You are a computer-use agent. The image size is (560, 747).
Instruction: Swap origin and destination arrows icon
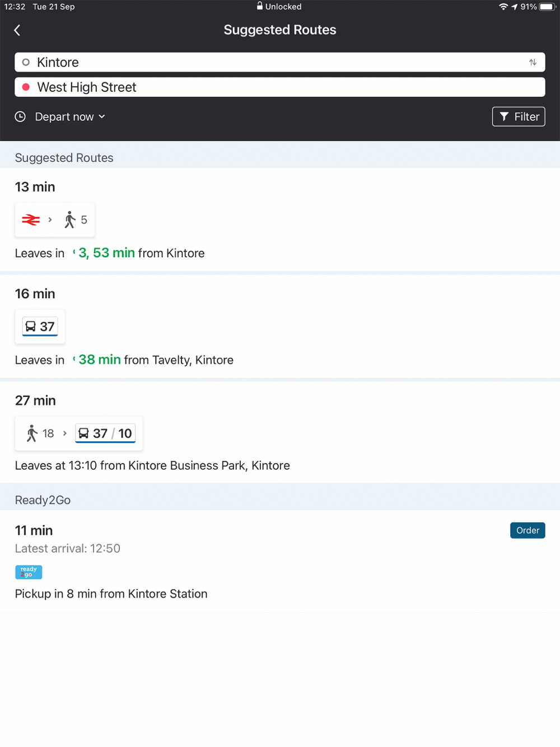[x=533, y=62]
